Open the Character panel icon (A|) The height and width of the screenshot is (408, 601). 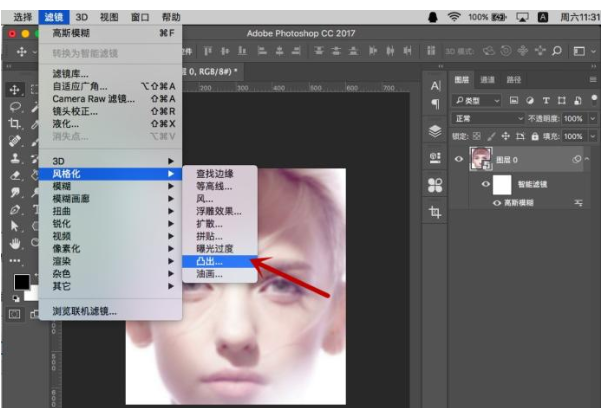click(x=435, y=86)
